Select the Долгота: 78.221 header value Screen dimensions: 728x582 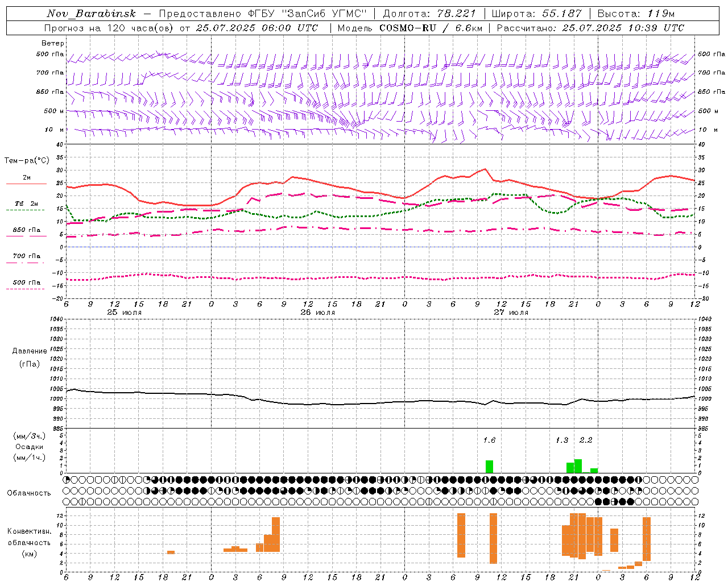tap(429, 14)
